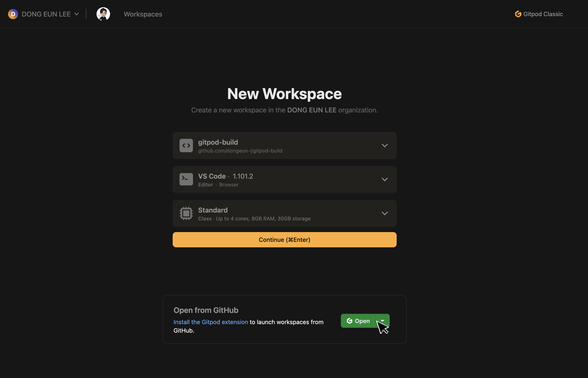Click the CPU chip class icon
Viewport: 588px width, 378px height.
click(186, 213)
